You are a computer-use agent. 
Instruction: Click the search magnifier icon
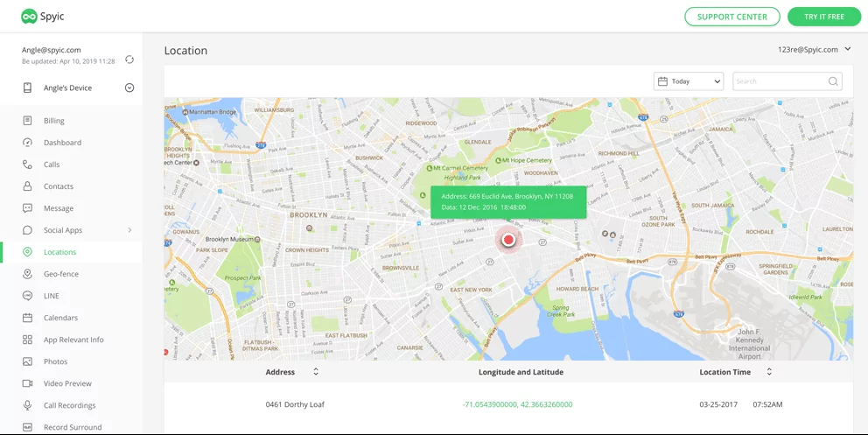[833, 81]
